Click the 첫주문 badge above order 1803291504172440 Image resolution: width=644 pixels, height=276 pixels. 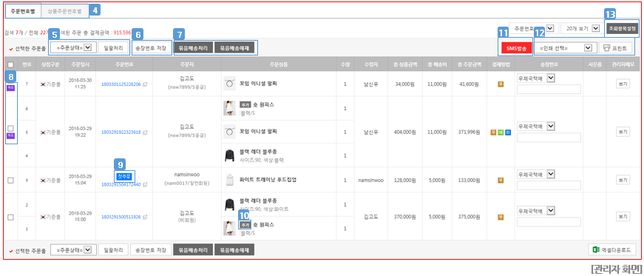point(123,177)
